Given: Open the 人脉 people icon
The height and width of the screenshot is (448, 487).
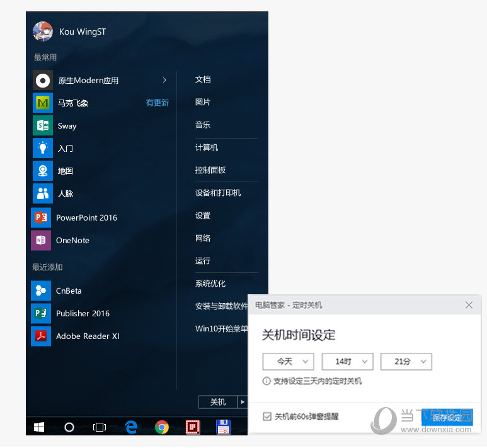Looking at the screenshot, I should (x=43, y=193).
